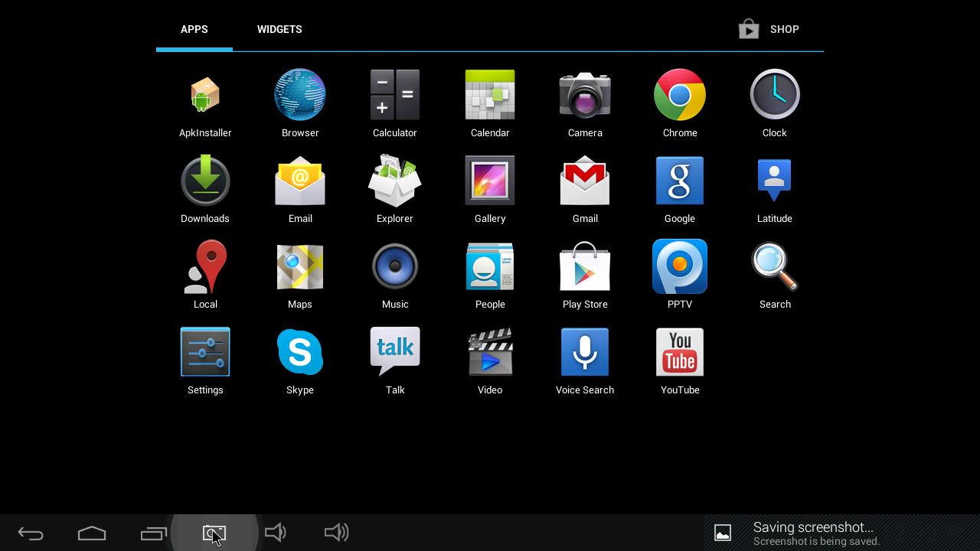
Task: Launch the Email app
Action: pos(300,181)
